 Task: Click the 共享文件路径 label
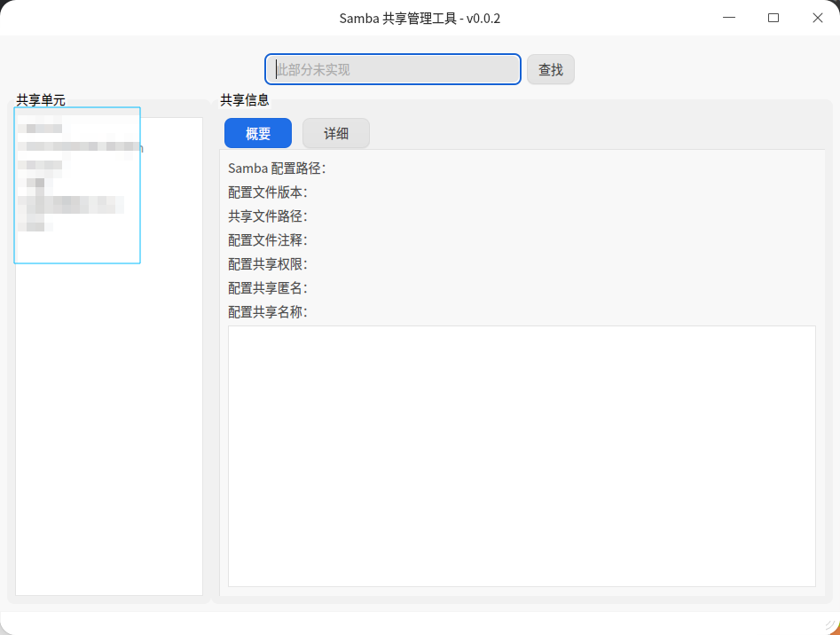point(268,216)
